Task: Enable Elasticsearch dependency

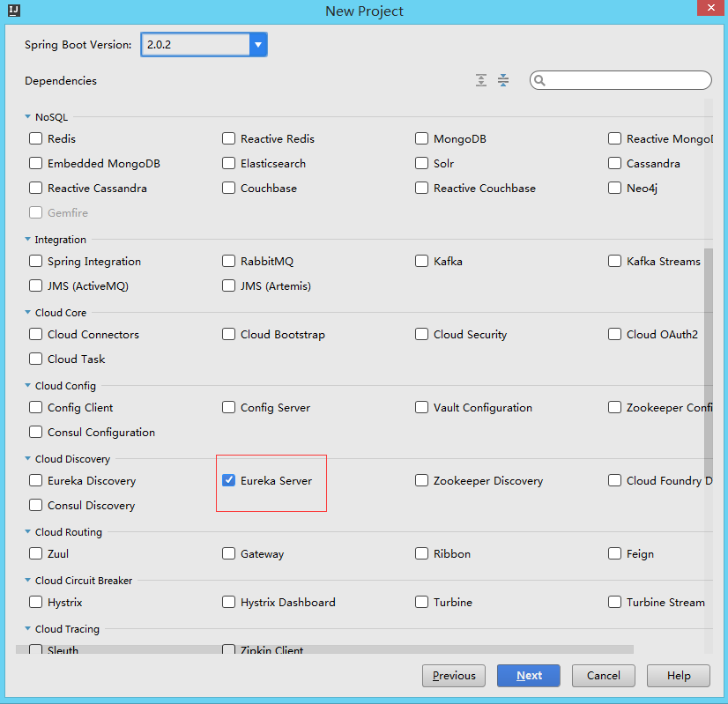Action: tap(228, 163)
